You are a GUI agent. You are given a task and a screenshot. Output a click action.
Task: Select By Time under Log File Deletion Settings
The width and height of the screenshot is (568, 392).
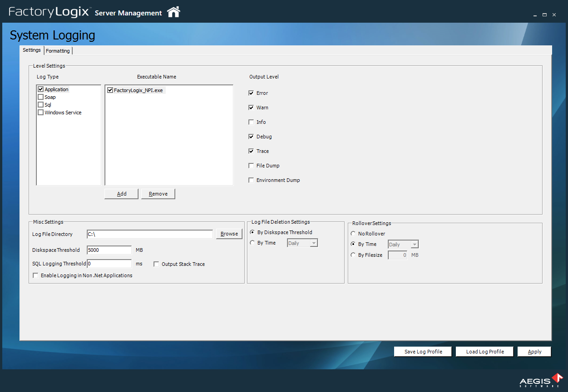(x=252, y=242)
